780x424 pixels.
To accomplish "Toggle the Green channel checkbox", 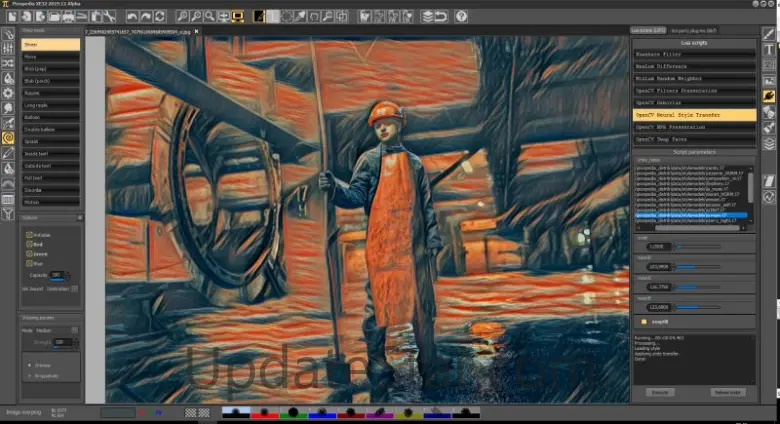I will pos(29,253).
